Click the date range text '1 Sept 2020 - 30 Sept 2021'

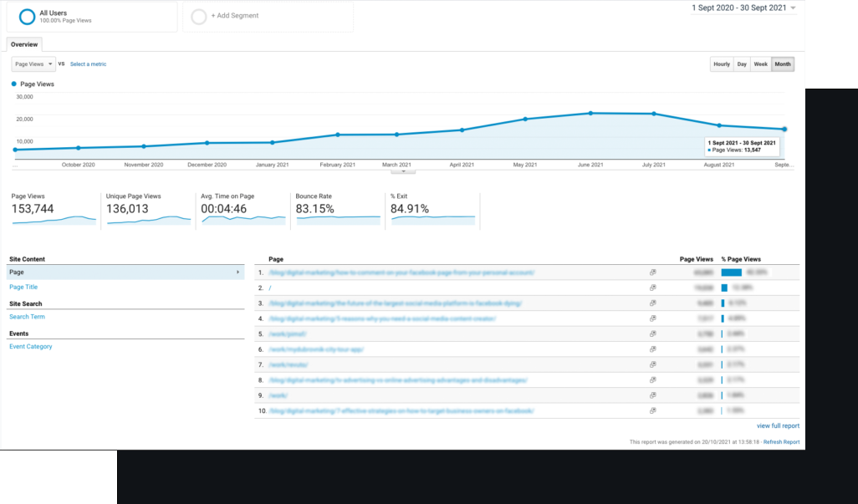tap(738, 8)
